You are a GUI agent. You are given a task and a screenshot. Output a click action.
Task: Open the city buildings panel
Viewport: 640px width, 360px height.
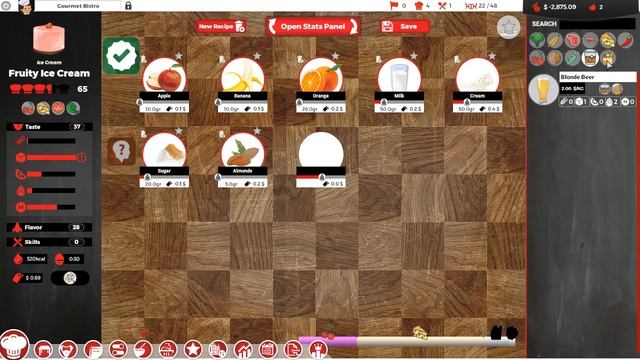(x=218, y=350)
